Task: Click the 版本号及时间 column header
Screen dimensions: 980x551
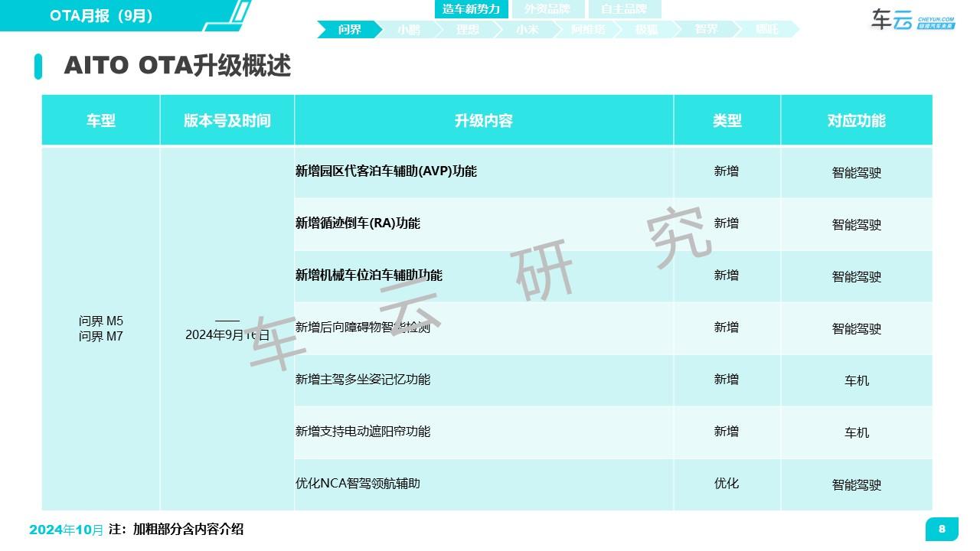Action: pyautogui.click(x=227, y=120)
